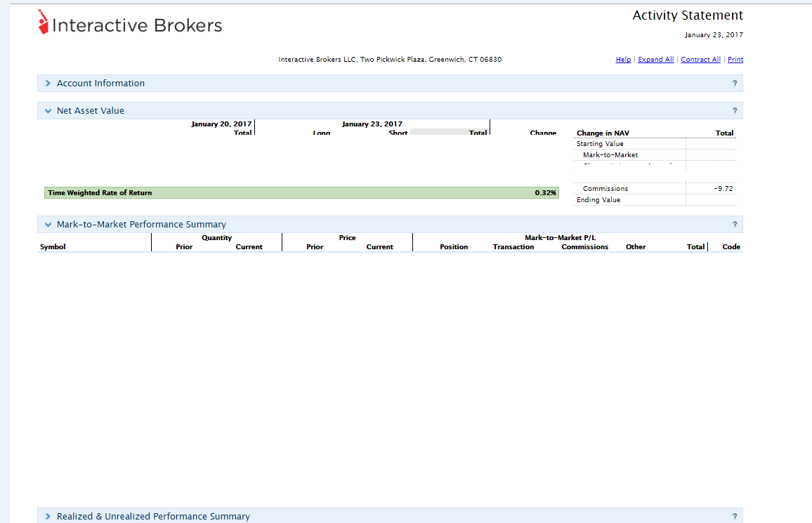This screenshot has width=812, height=523.
Task: Click the Interactive Brokers LLC address line
Action: click(390, 60)
